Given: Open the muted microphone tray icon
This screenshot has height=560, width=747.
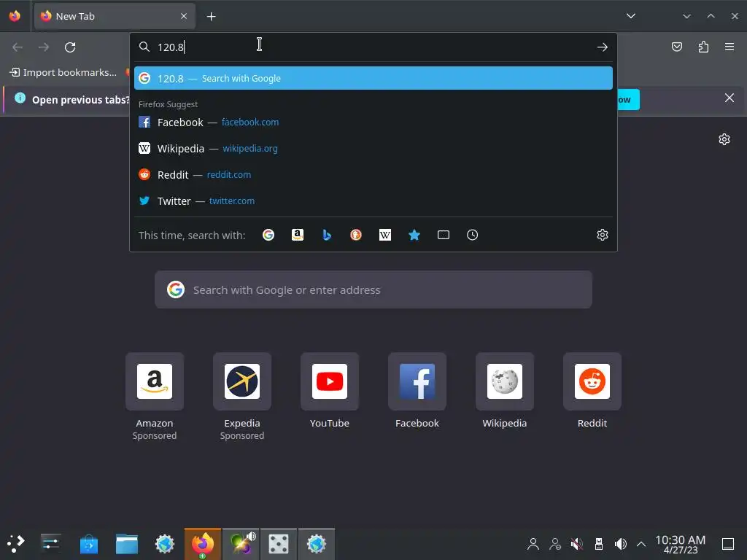Looking at the screenshot, I should 576,544.
